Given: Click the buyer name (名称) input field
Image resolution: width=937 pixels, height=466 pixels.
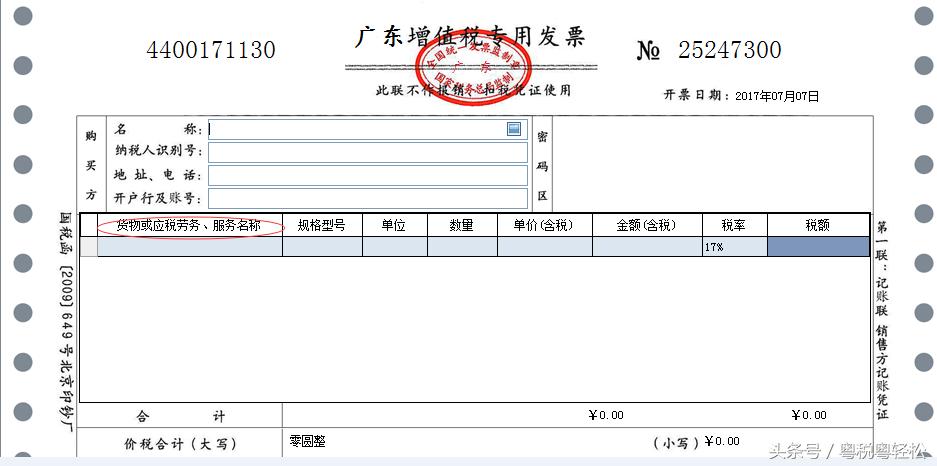Looking at the screenshot, I should [368, 129].
